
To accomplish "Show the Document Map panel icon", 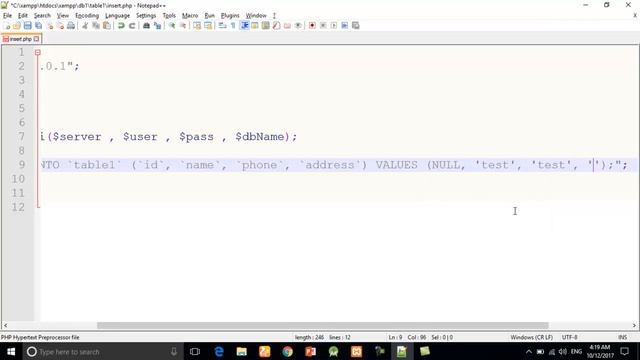I will click(x=266, y=26).
